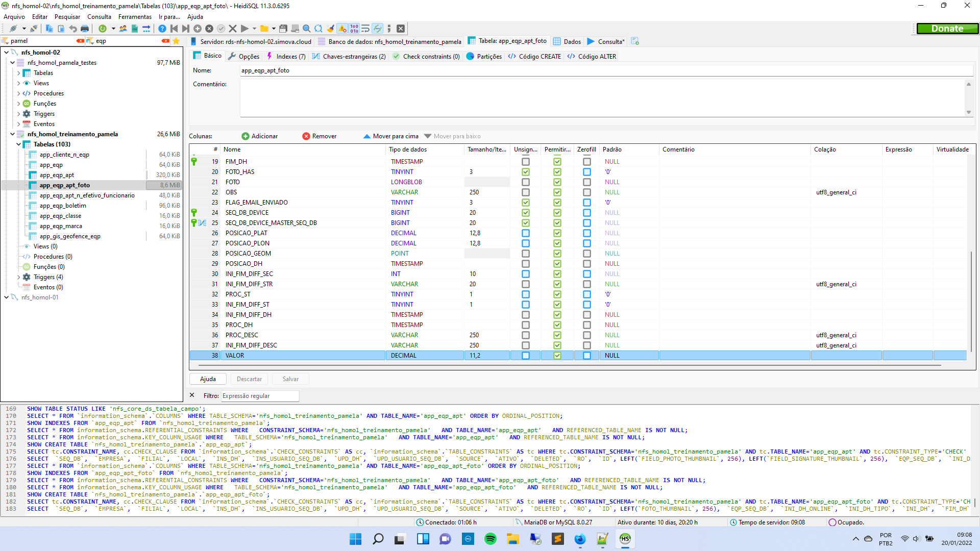Click the blue Help question mark icon
The image size is (980, 551).
[x=162, y=29]
